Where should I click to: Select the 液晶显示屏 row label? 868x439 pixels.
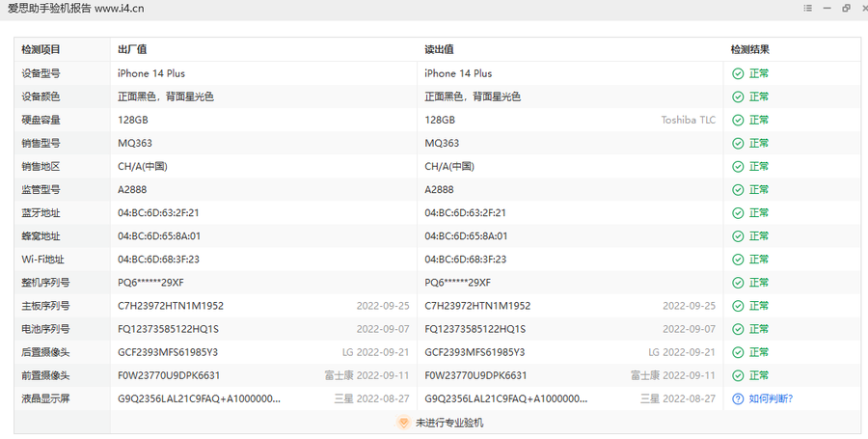click(46, 399)
